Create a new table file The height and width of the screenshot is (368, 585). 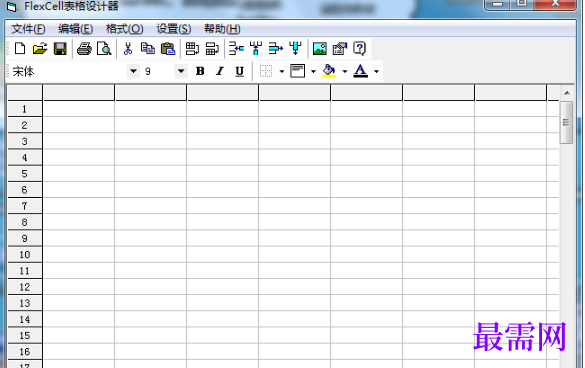click(x=20, y=49)
